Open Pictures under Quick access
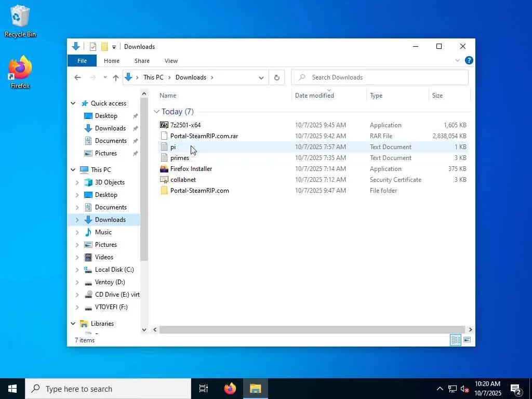This screenshot has height=399, width=532. (106, 153)
